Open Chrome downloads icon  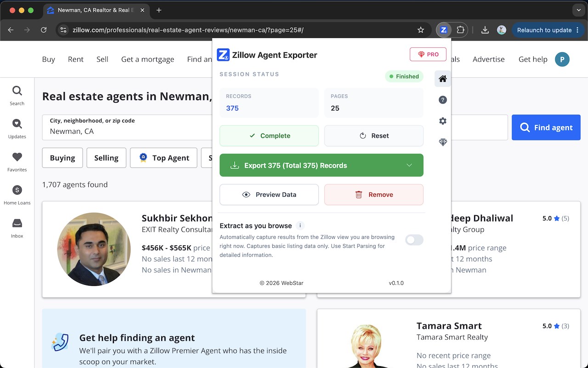tap(485, 30)
